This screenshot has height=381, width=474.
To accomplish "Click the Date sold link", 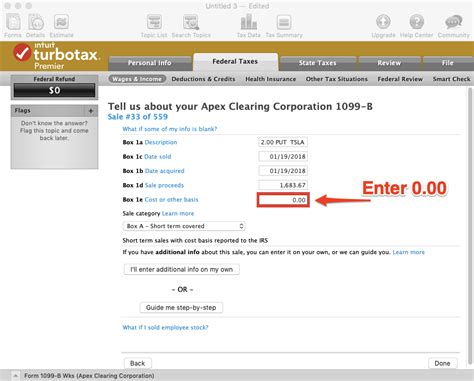I will [158, 157].
